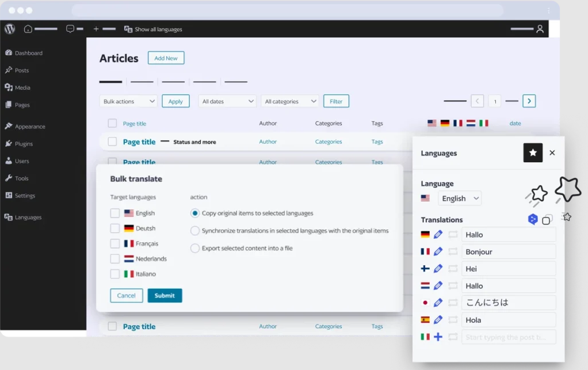Click the Italian translation title input field
The image size is (588, 370).
(x=509, y=337)
